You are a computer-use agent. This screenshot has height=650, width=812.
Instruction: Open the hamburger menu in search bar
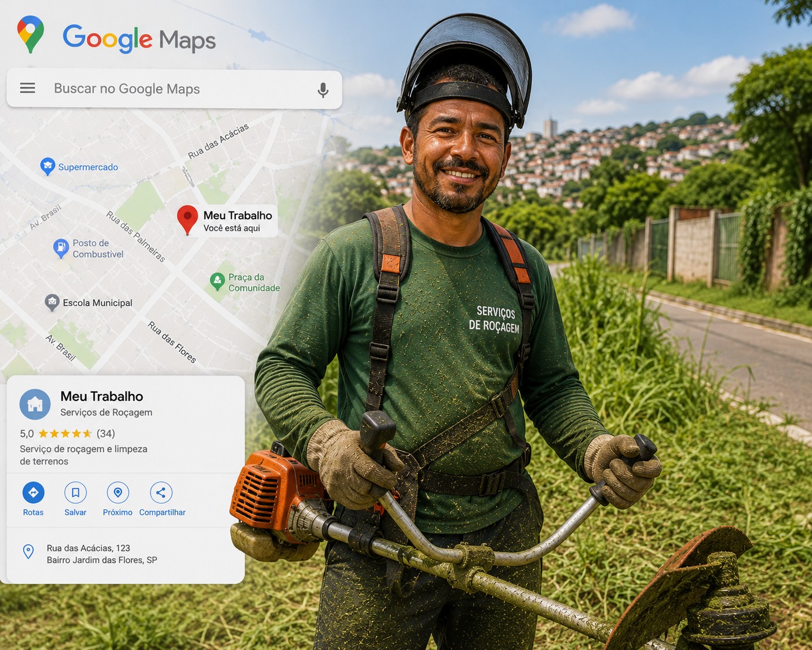coord(27,88)
